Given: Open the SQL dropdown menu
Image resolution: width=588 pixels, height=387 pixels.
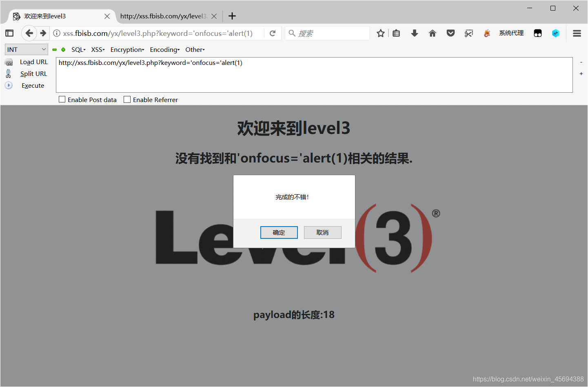Looking at the screenshot, I should coord(78,50).
